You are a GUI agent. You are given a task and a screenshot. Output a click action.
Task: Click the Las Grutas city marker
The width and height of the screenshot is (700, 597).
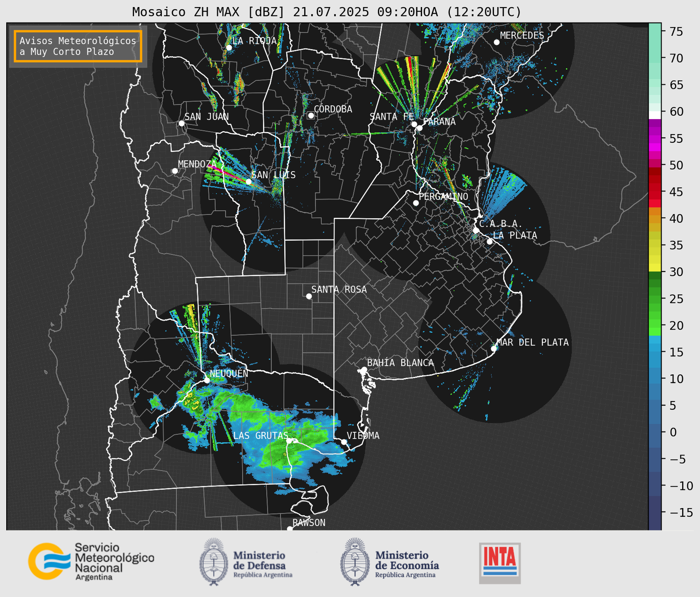289,441
